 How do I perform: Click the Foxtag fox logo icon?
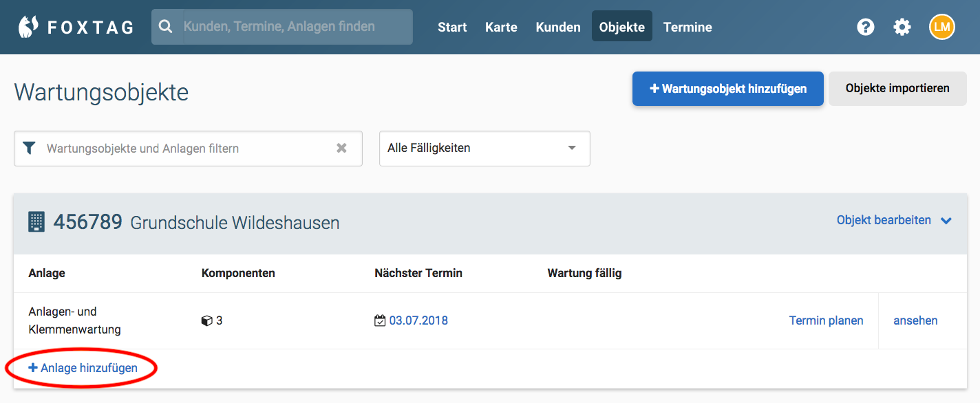point(28,27)
